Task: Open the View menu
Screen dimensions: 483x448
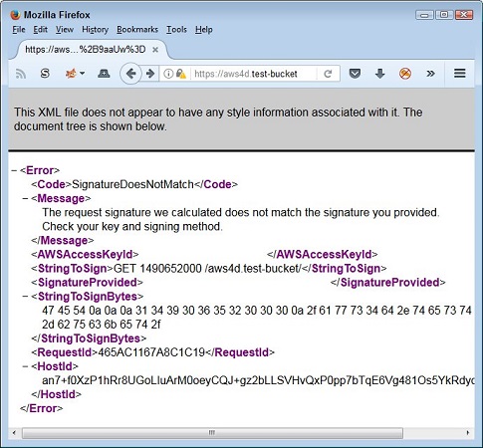Action: 64,30
